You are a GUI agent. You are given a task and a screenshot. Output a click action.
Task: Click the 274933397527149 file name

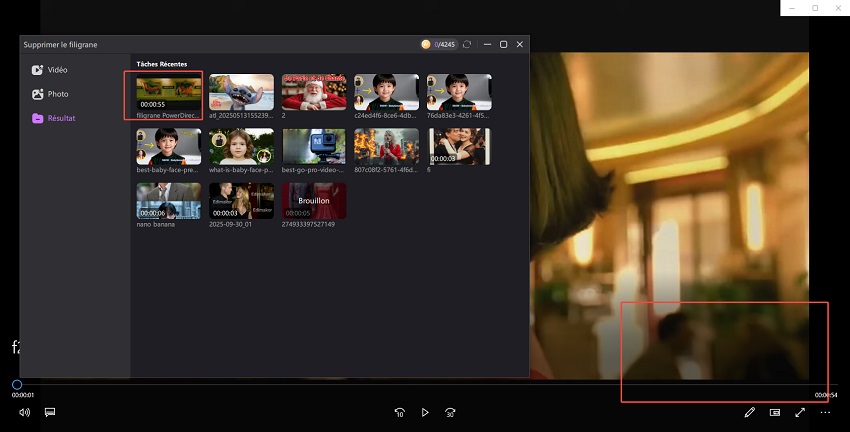point(308,224)
